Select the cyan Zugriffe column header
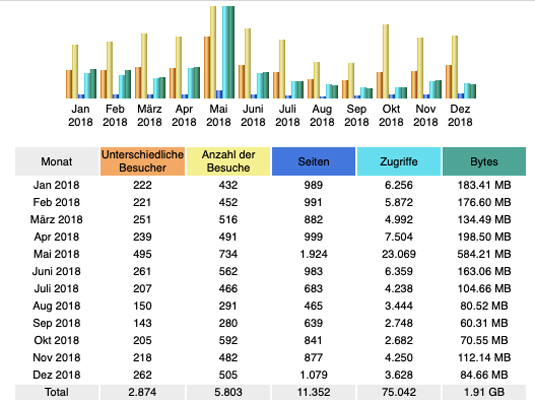This screenshot has width=535, height=404. pos(399,161)
